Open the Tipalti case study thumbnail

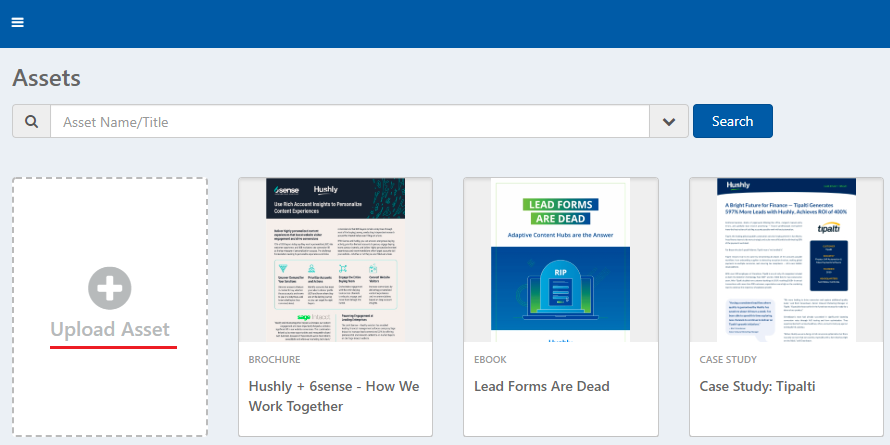coord(786,260)
